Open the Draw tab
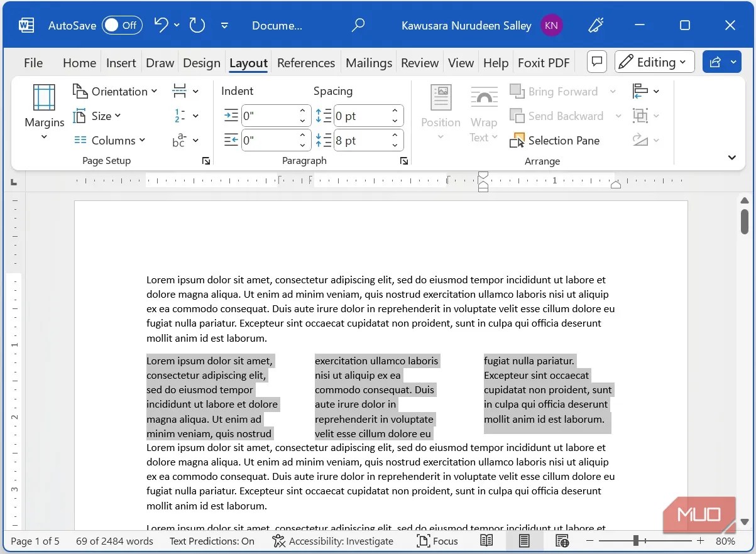Image resolution: width=756 pixels, height=554 pixels. click(160, 63)
